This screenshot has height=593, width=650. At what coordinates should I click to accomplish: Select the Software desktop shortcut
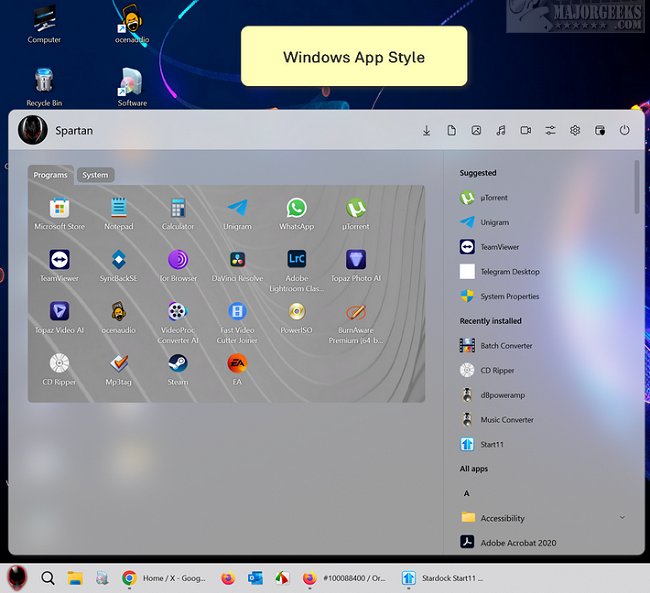click(132, 87)
